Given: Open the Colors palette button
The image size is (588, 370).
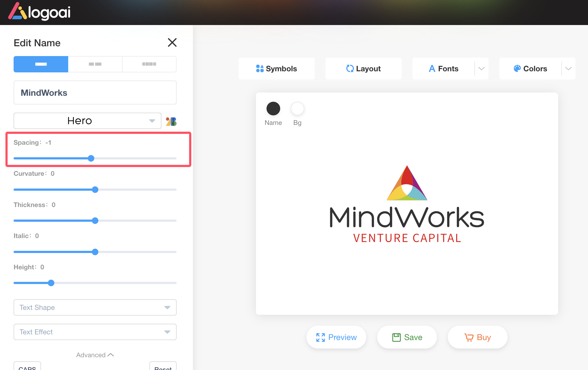Looking at the screenshot, I should tap(530, 69).
